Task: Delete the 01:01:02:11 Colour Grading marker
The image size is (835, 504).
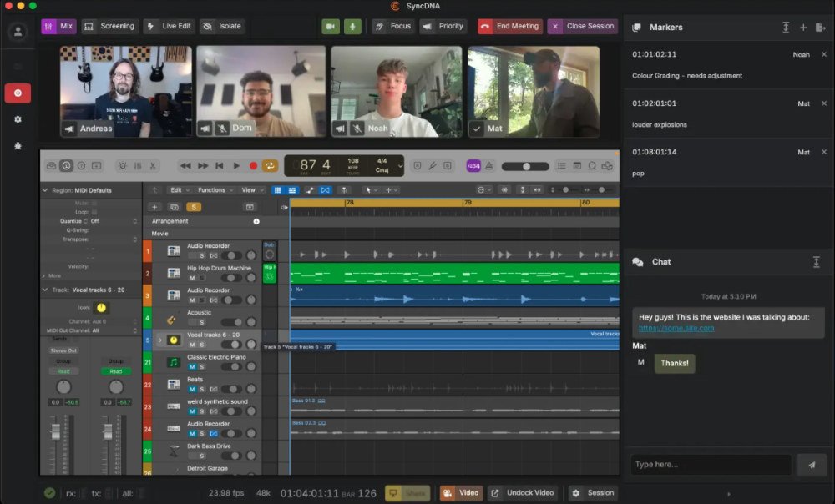Action: point(824,54)
